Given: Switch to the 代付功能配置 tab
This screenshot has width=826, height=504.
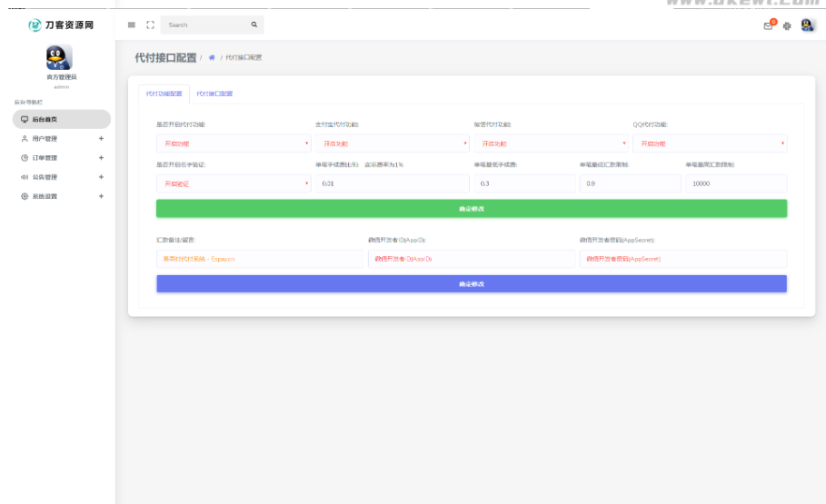Looking at the screenshot, I should [164, 94].
